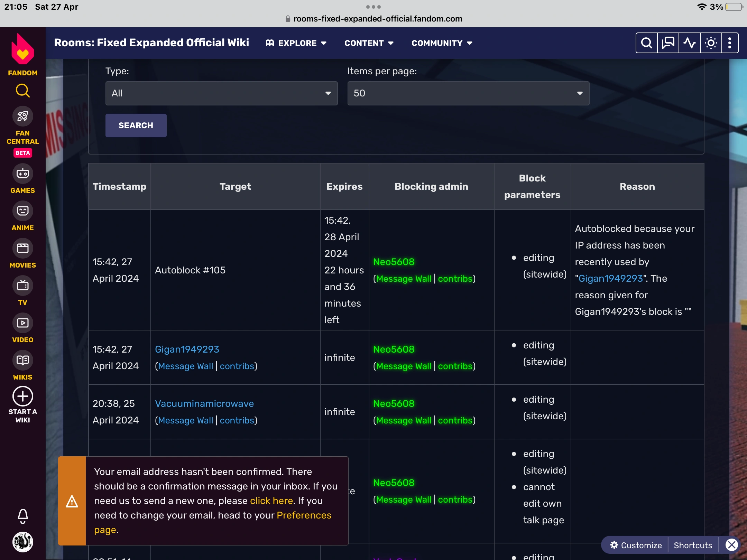Expand the Type dropdown set to All
Screen dimensions: 747x560
pyautogui.click(x=221, y=93)
